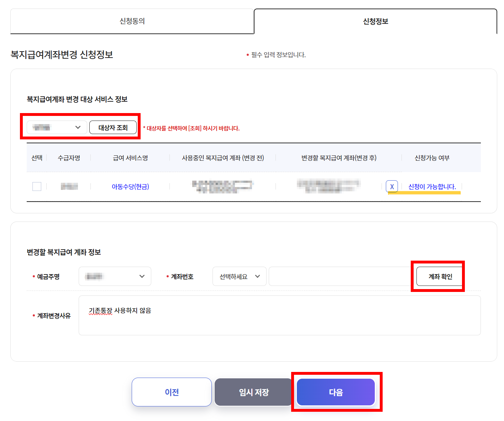Click the 대상자 조회 button
The width and height of the screenshot is (504, 421).
(x=113, y=127)
